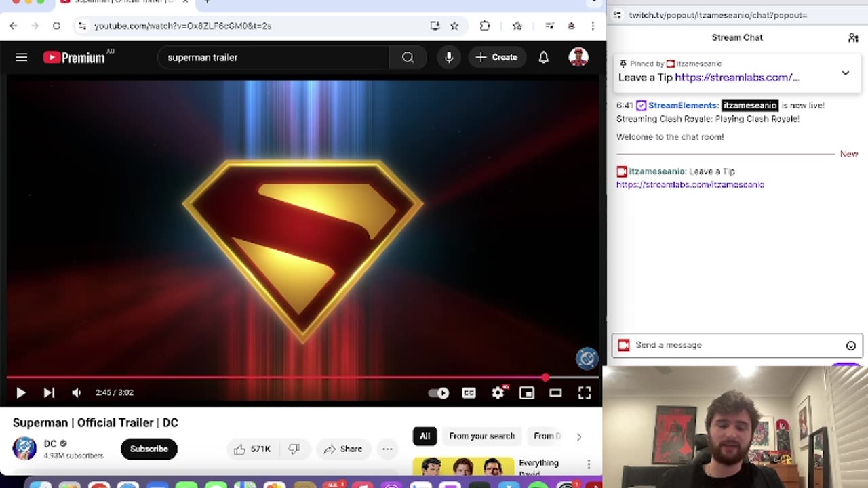Open Chrome three-dot menu

click(593, 26)
